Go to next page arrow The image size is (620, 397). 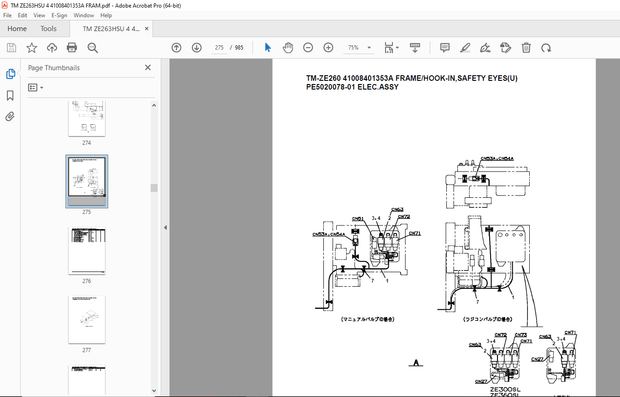pyautogui.click(x=197, y=48)
